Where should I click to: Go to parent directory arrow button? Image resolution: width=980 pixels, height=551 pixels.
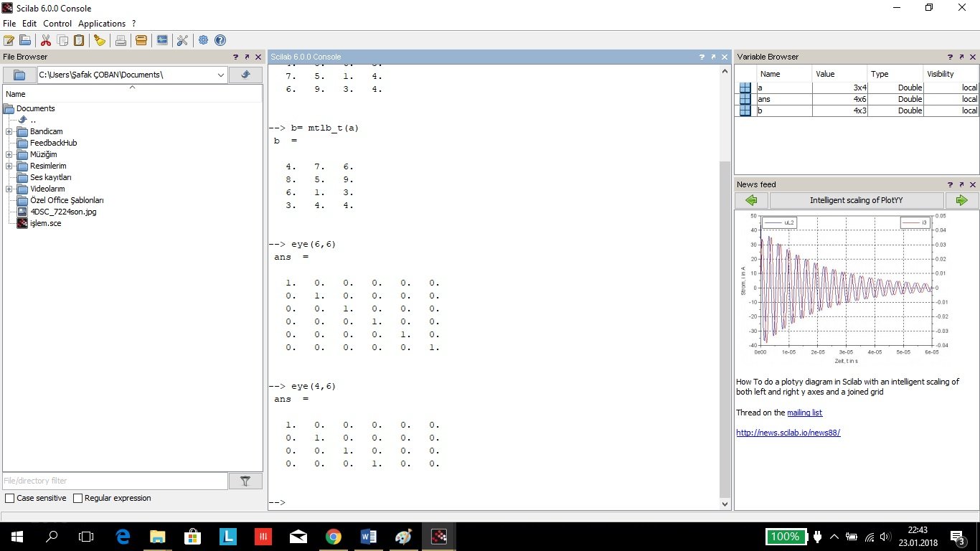[x=245, y=75]
